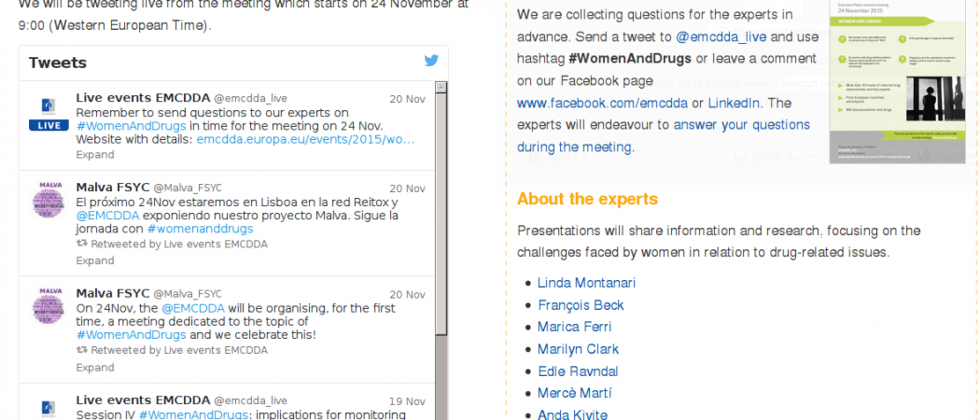This screenshot has width=980, height=420.
Task: Select expert Linda Montanari
Action: coord(586,283)
